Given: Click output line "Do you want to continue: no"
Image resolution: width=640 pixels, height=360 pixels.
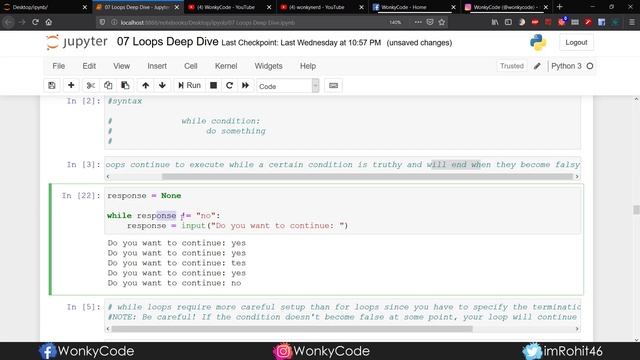Looking at the screenshot, I should pos(174,283).
